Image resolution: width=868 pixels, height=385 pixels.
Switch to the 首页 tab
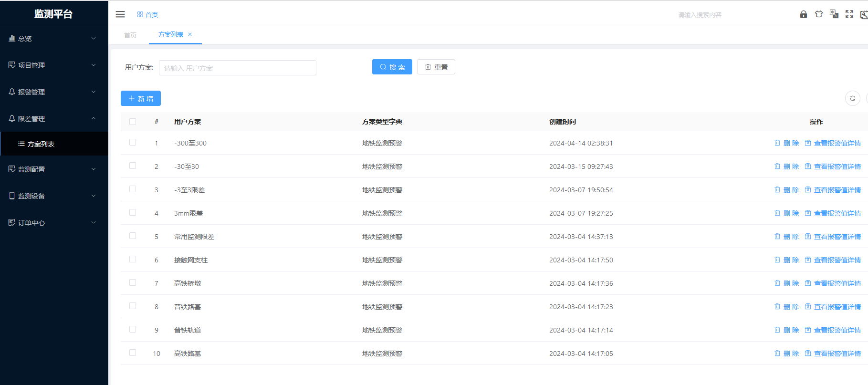point(130,35)
